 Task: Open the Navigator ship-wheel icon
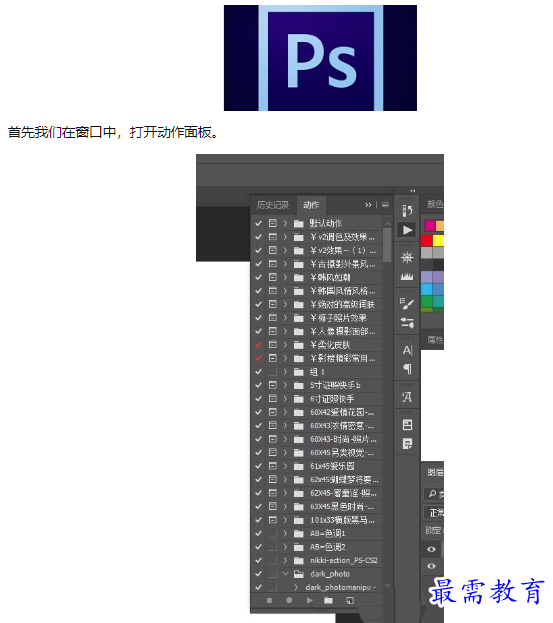[x=407, y=257]
